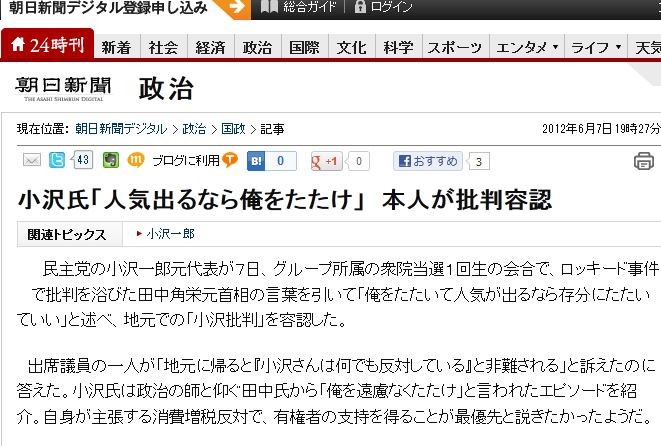Click the email share envelope icon

(x=32, y=160)
